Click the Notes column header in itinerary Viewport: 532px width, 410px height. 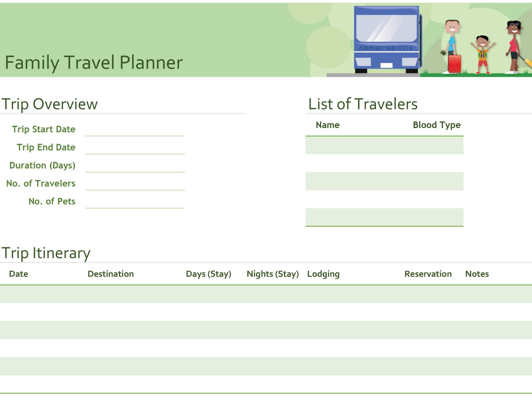coord(477,273)
